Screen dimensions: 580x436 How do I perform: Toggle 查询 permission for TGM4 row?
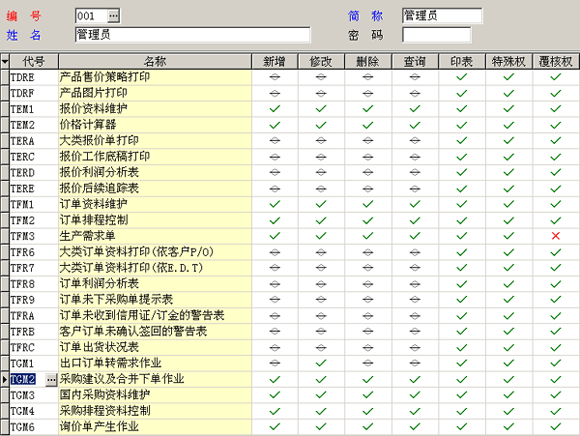tap(415, 411)
